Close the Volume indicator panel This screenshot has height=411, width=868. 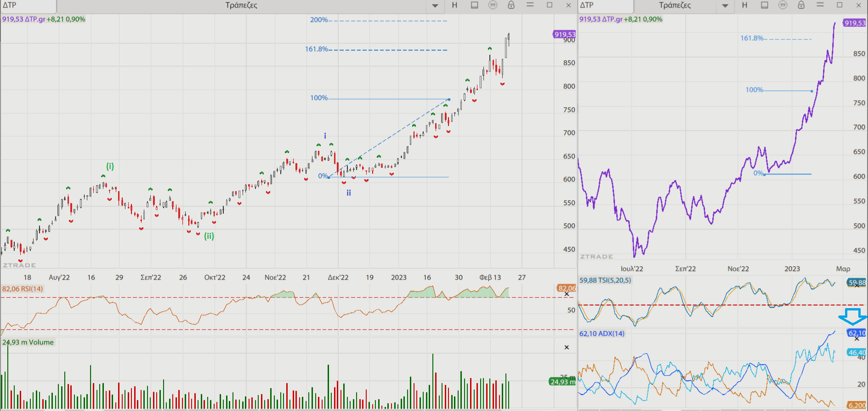[x=567, y=347]
